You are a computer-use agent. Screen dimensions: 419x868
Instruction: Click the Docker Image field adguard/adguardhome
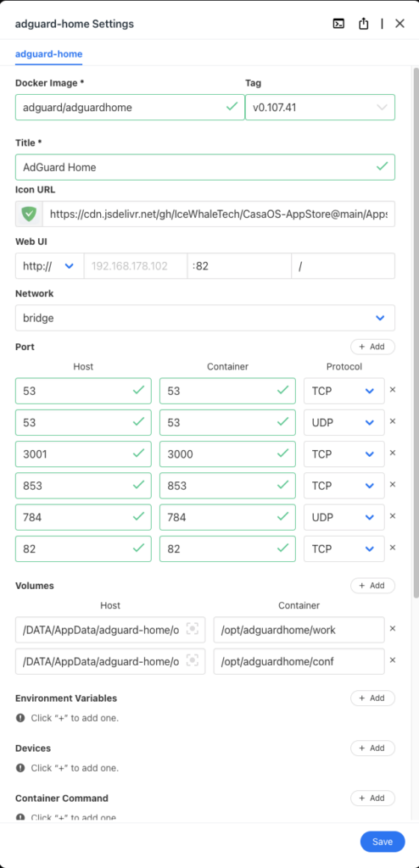pos(130,108)
